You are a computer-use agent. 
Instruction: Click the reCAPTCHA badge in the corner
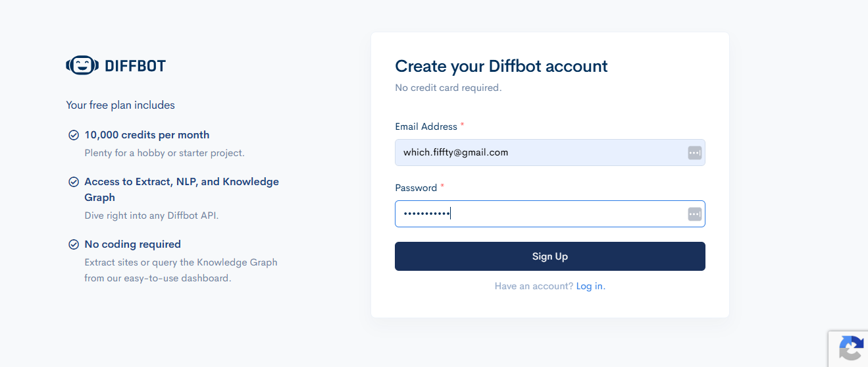click(x=848, y=349)
